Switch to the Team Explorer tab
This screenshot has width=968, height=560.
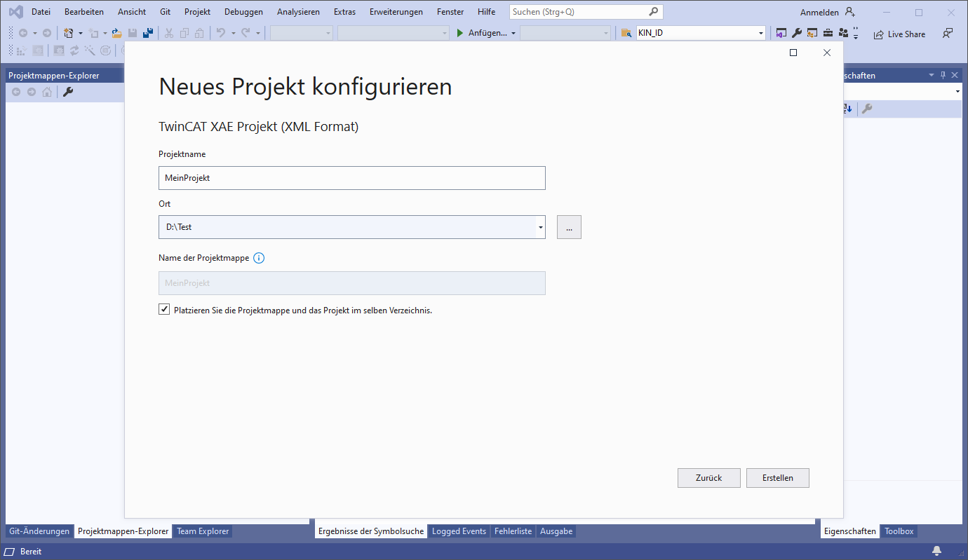(203, 531)
